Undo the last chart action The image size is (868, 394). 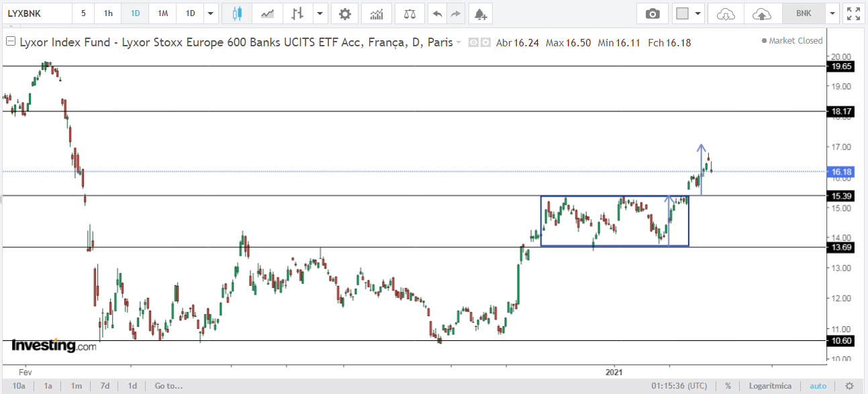[x=437, y=13]
